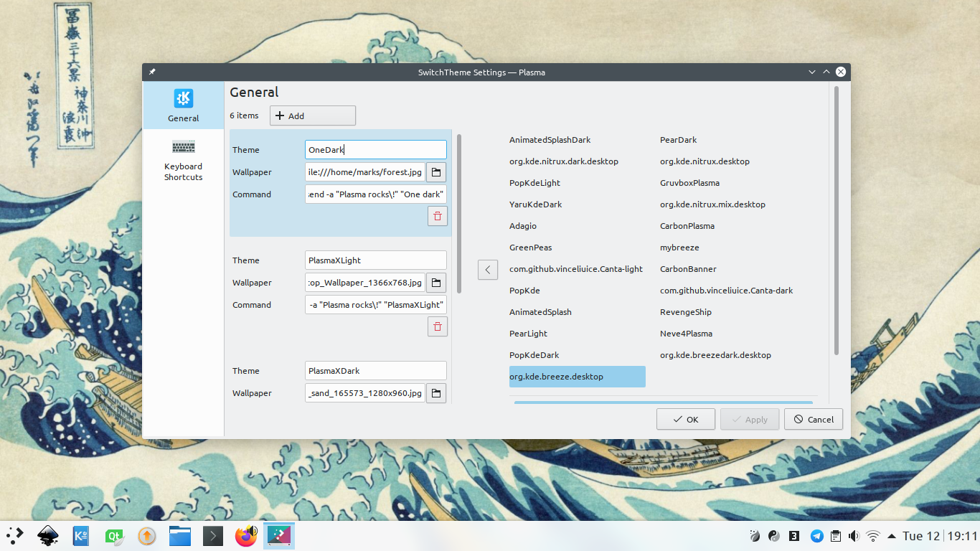Select PearLight theme
This screenshot has width=980, height=551.
coord(528,334)
